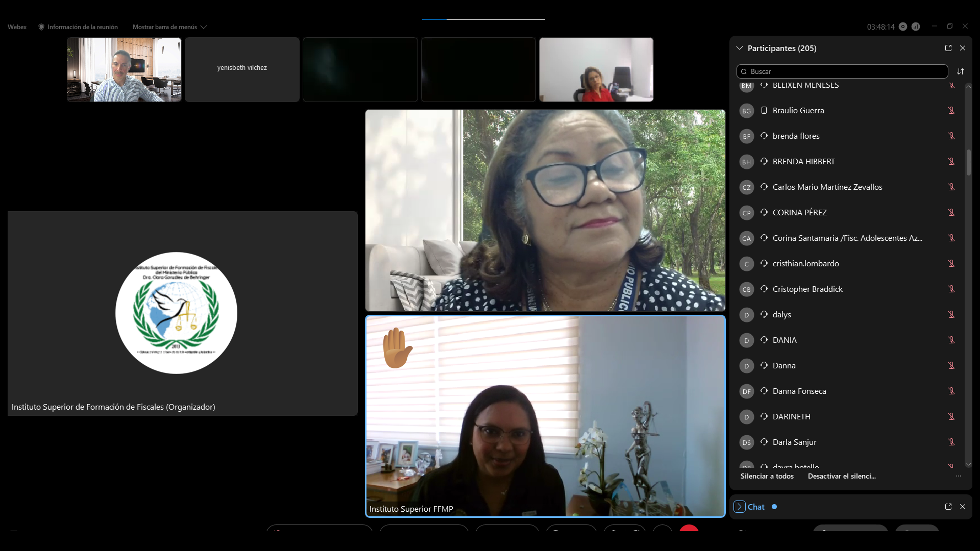The image size is (980, 551).
Task: Open the Mostrar barra de menús dropdown
Action: (169, 27)
